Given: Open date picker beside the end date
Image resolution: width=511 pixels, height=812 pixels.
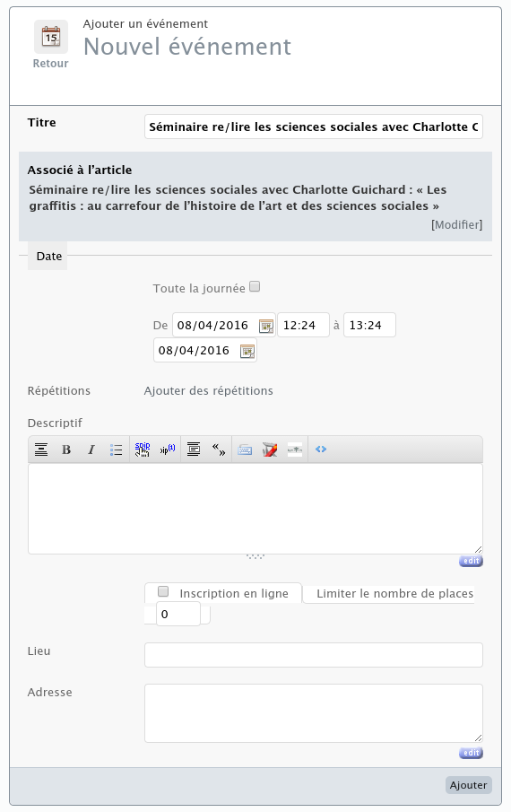Looking at the screenshot, I should tap(247, 351).
